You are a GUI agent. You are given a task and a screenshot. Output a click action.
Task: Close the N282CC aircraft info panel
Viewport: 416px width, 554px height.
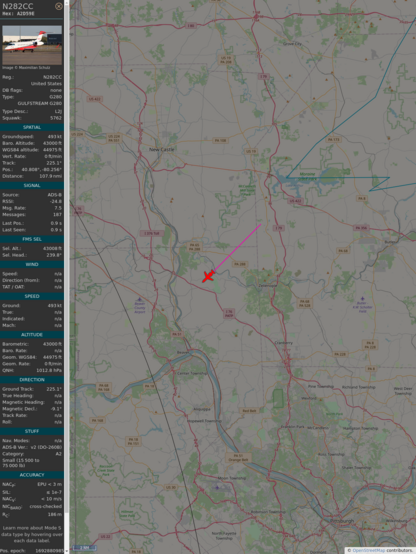[59, 6]
